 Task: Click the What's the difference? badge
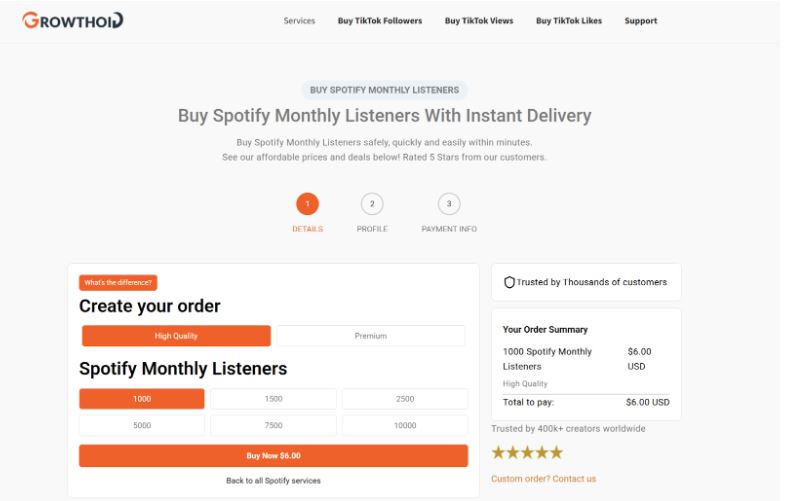pos(119,282)
